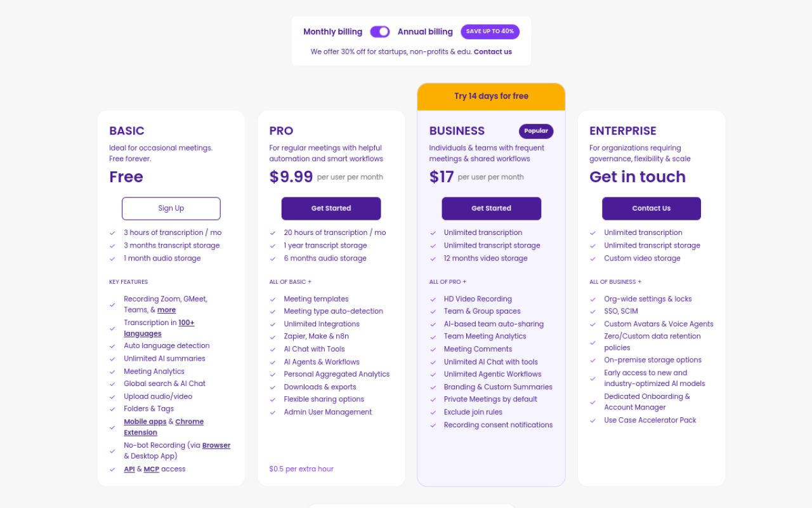Click checkmark beside Unlimited transcription

point(433,232)
